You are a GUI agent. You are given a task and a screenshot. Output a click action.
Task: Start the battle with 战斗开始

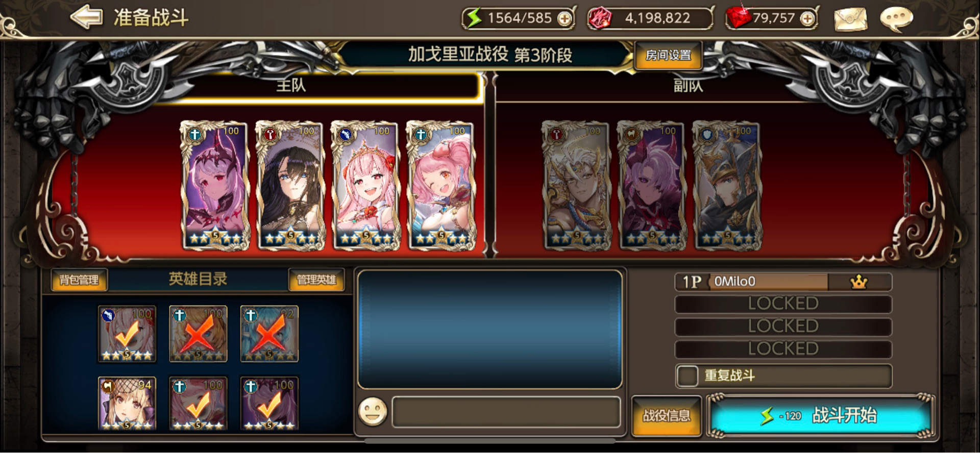point(821,416)
